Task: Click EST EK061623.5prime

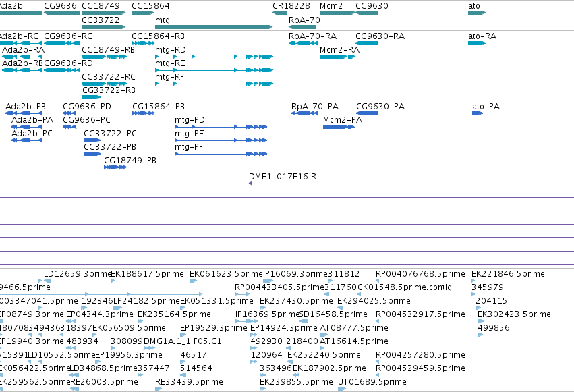Action: [x=193, y=281]
